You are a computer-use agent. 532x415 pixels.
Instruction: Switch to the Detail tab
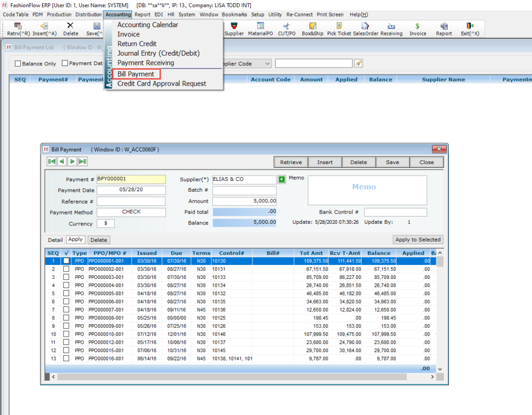coord(55,240)
